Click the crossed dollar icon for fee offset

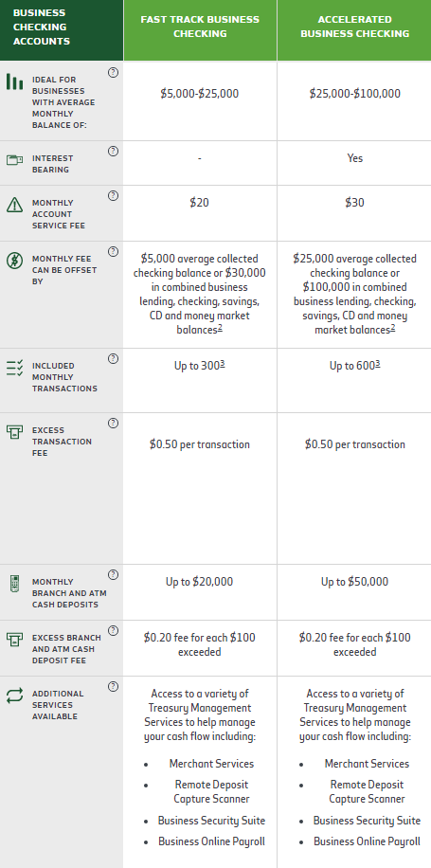click(x=14, y=261)
